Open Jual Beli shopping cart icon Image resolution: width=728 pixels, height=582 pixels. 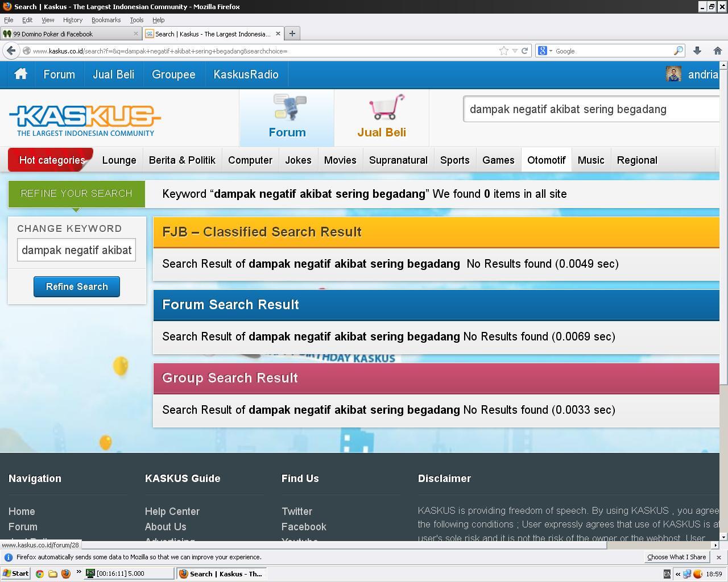387,107
